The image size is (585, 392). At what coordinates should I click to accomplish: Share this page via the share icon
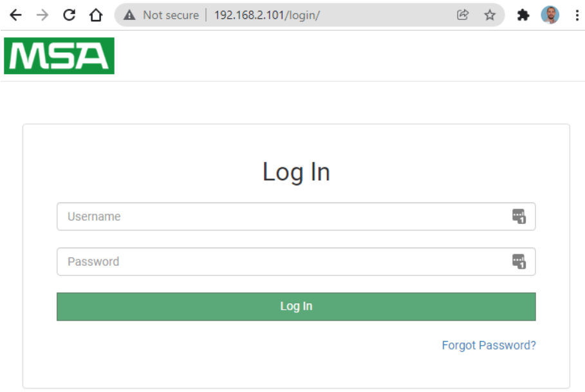pyautogui.click(x=463, y=15)
